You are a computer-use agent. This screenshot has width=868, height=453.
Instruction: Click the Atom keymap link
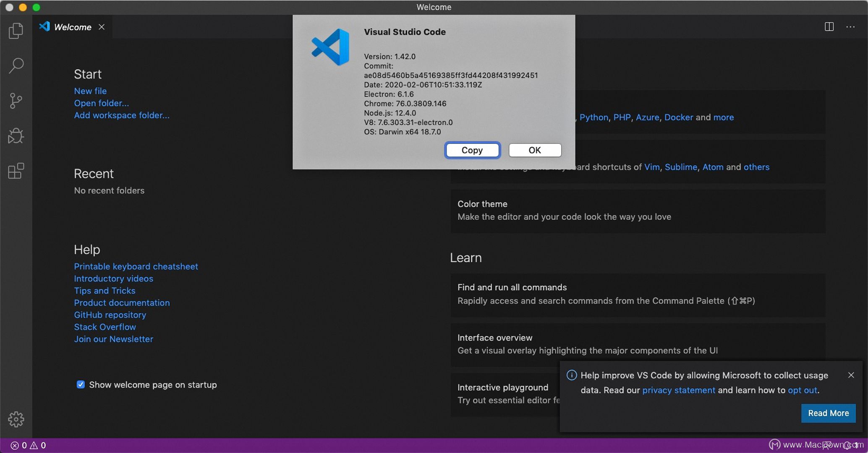pos(713,167)
